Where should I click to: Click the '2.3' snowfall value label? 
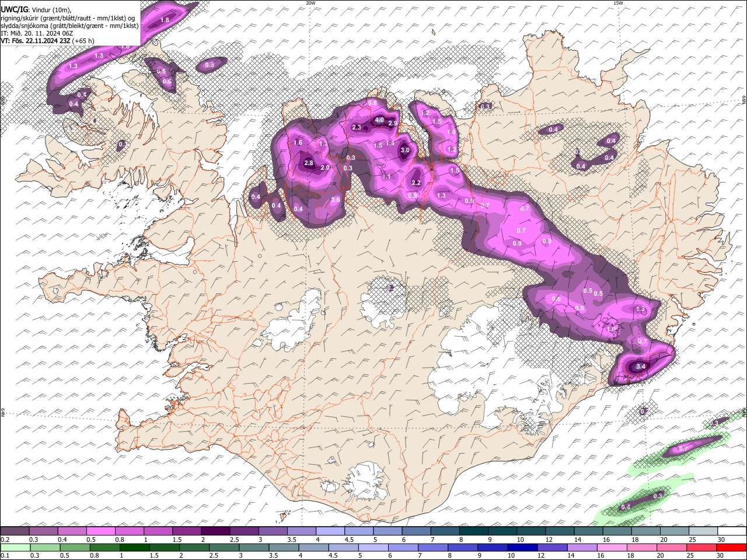(357, 127)
